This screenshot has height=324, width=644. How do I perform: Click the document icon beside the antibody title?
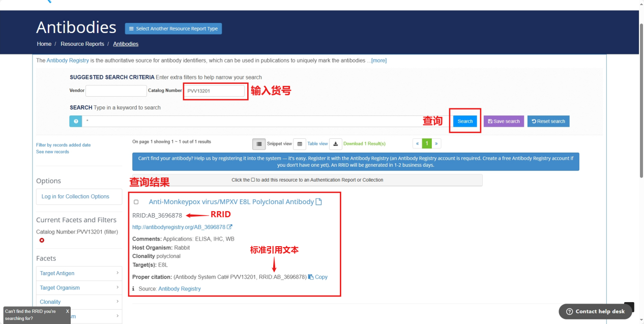pos(319,201)
